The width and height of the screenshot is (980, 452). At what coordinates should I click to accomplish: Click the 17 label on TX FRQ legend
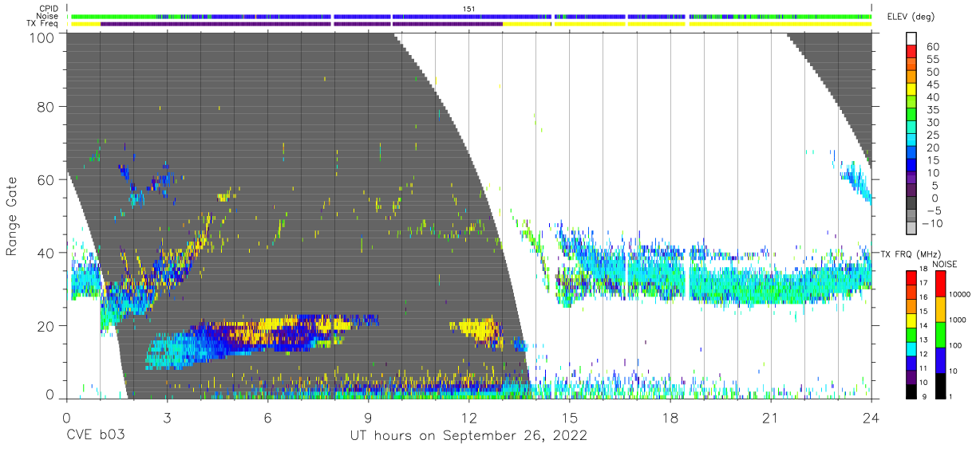[924, 283]
